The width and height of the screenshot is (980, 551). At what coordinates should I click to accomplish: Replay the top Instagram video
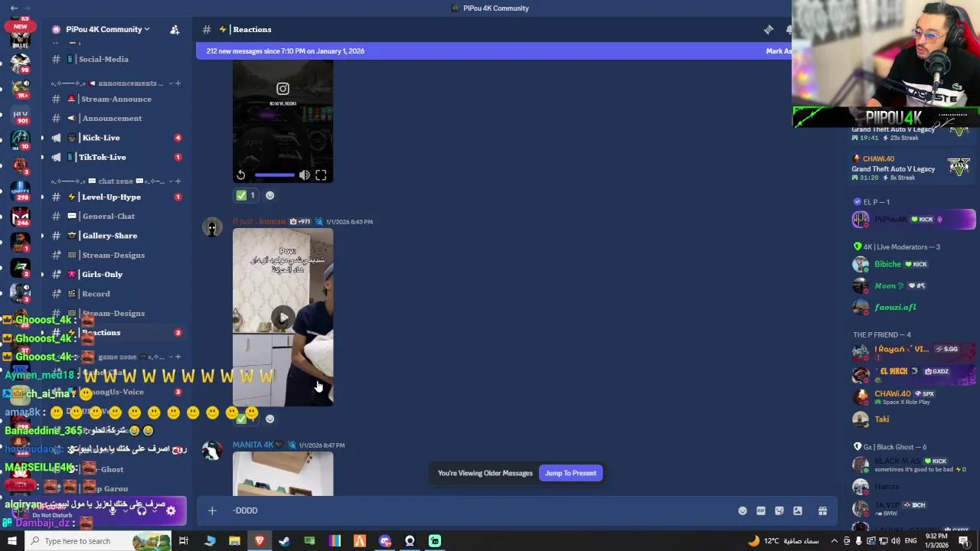240,175
